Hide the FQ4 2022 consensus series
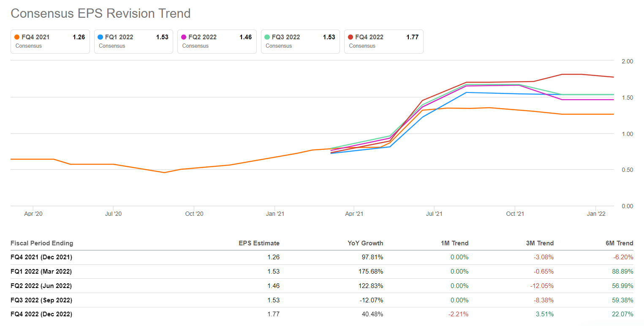 (383, 41)
